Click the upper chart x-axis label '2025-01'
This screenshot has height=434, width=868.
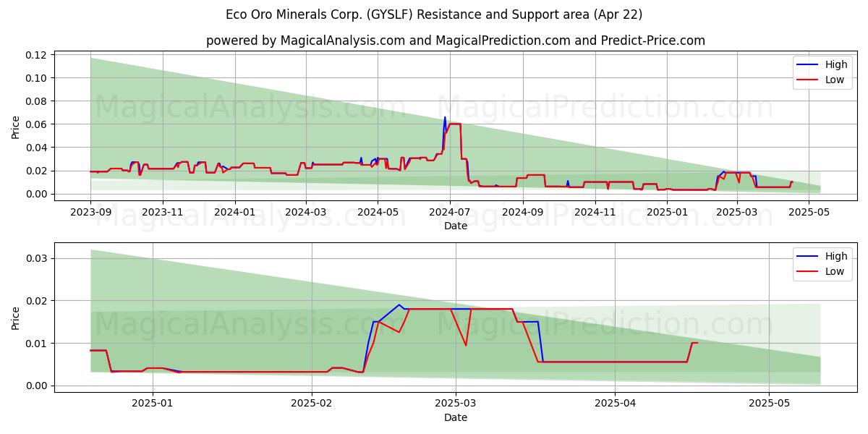666,212
